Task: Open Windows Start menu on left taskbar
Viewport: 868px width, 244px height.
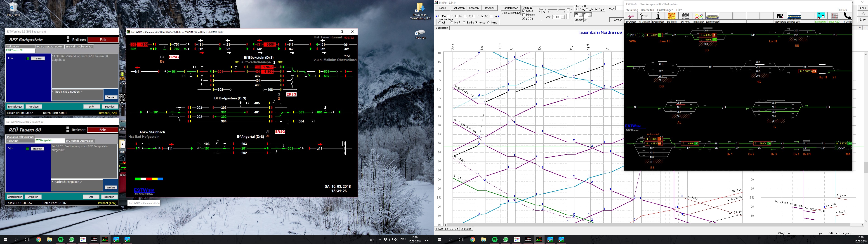Action: point(5,240)
